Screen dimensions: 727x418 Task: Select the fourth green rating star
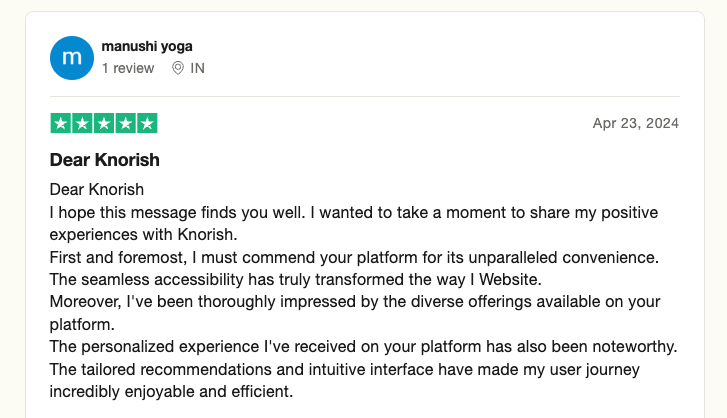click(126, 123)
